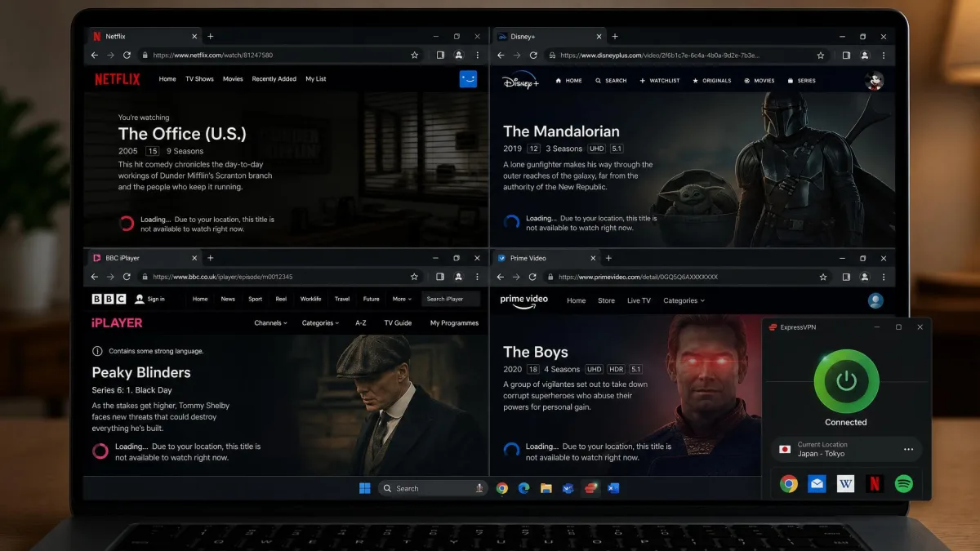This screenshot has width=980, height=551.
Task: Switch to the Netflix browser tab
Action: coord(144,37)
